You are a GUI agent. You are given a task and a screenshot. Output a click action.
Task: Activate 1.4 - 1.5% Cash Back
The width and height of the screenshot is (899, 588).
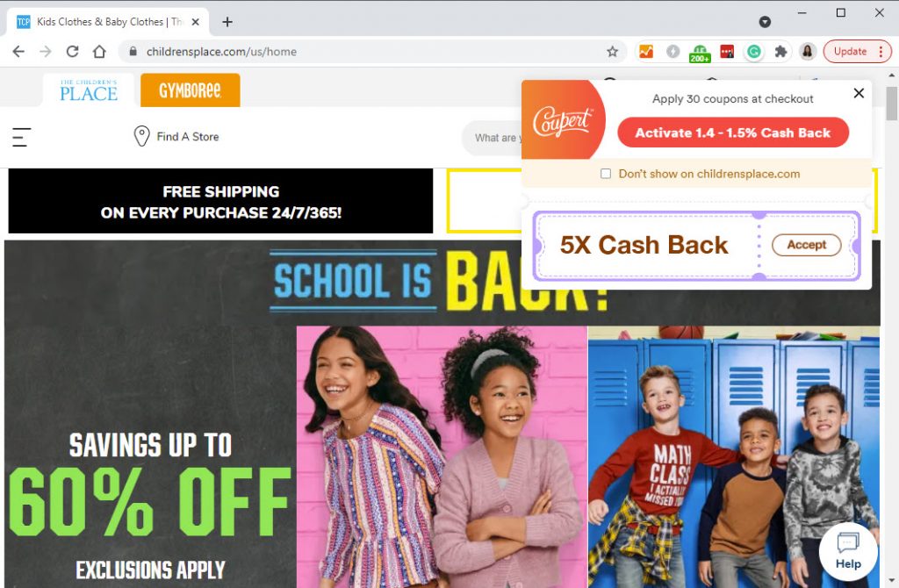click(733, 133)
